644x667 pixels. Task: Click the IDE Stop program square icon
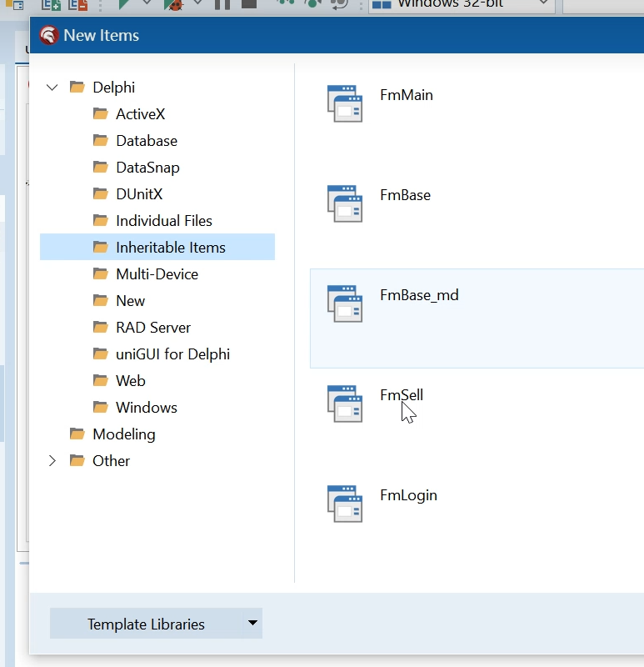click(x=249, y=3)
